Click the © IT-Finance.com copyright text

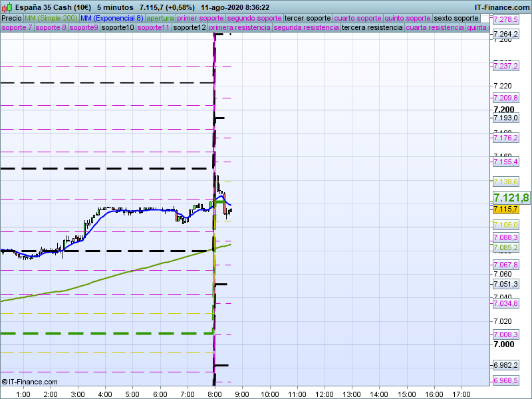point(29,382)
